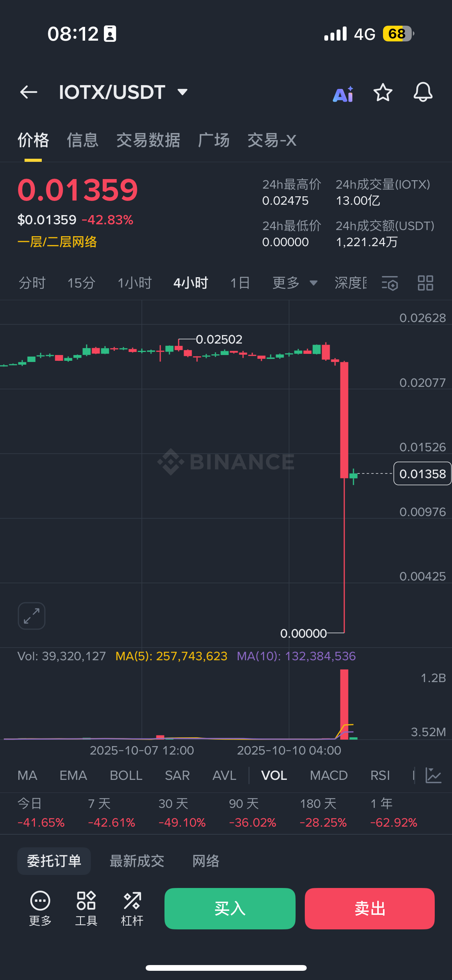Toggle the BOLL indicator on chart
Screen dimensions: 452x980
click(126, 776)
